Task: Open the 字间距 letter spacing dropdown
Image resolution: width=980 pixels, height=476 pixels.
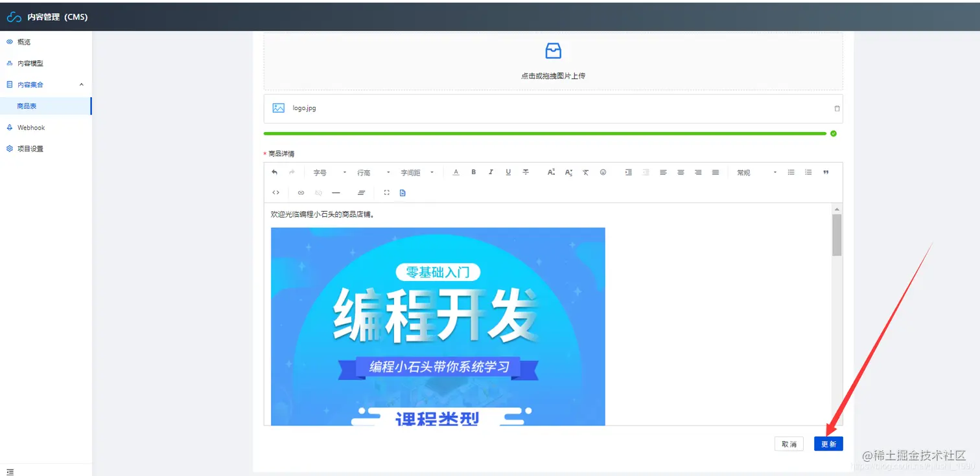Action: pyautogui.click(x=417, y=172)
